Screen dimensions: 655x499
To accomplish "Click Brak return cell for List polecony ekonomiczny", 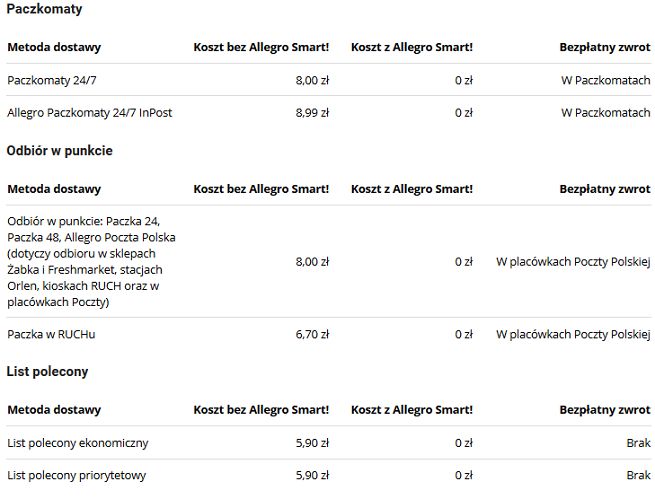I will tap(637, 442).
